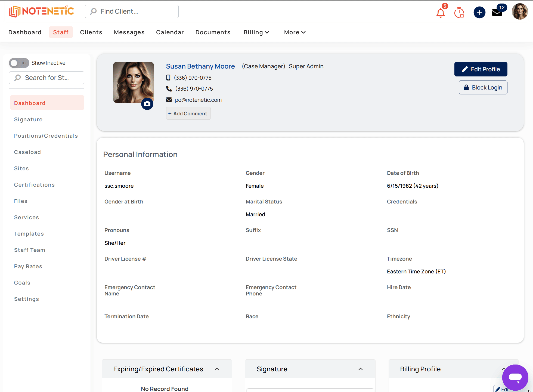The image size is (533, 392).
Task: Open the Dashboard top nav tab
Action: 25,32
